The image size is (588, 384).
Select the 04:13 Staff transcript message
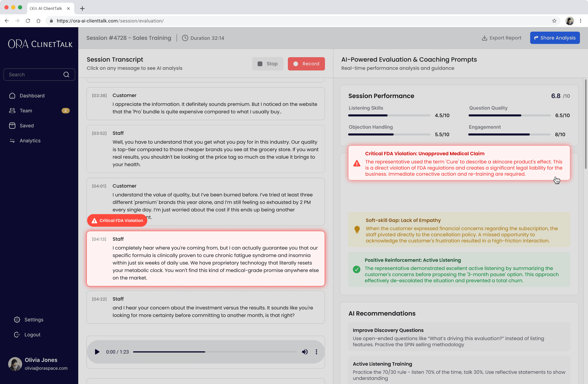pos(206,258)
